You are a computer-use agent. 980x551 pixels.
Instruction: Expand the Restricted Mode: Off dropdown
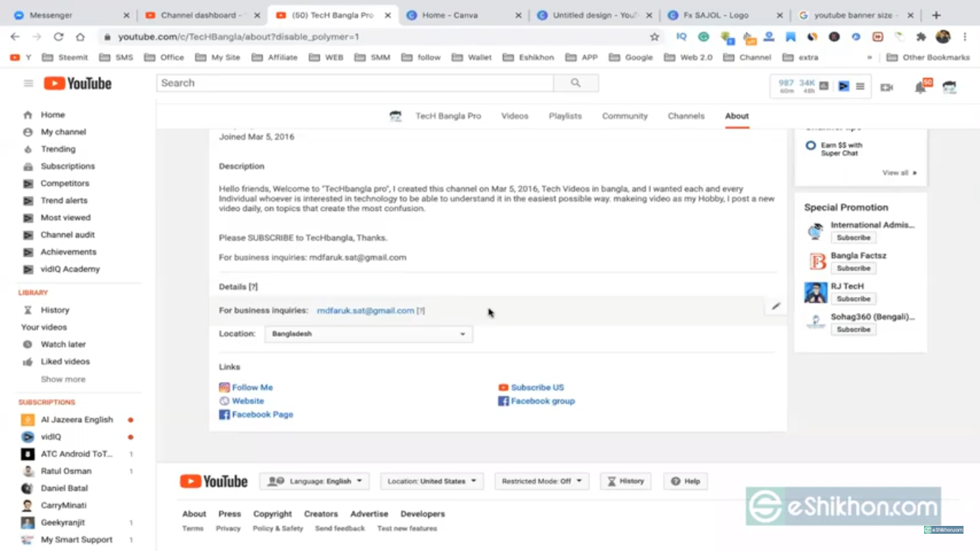pos(542,481)
